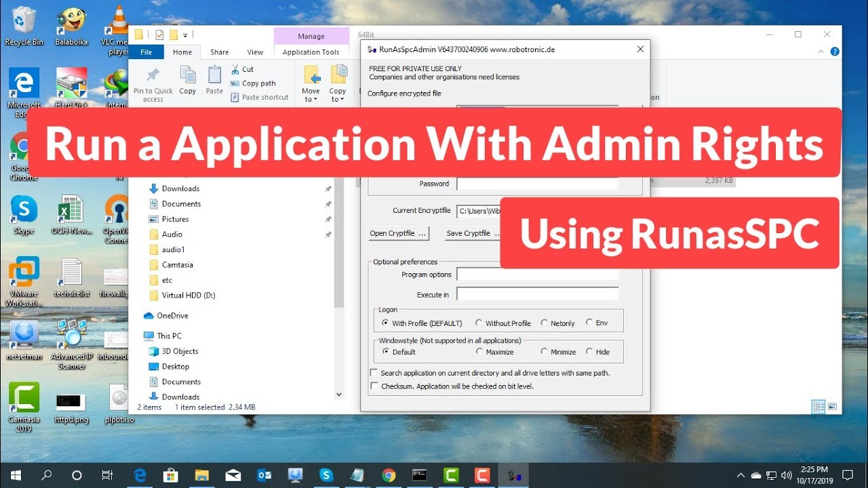This screenshot has width=868, height=488.
Task: Open taskbar Search magnifier
Action: (x=46, y=475)
